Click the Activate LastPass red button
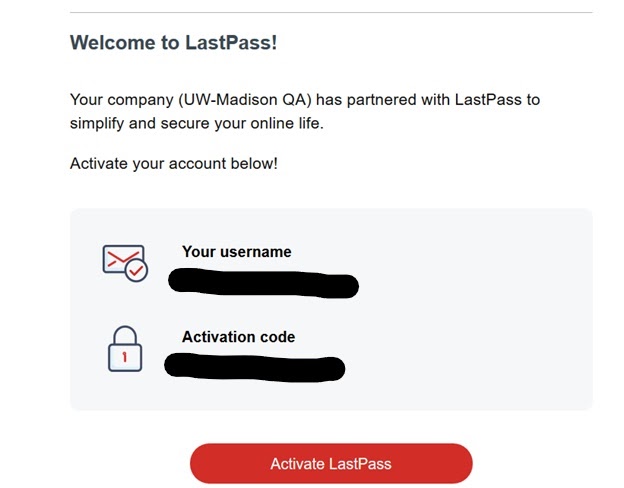This screenshot has width=624, height=488. tap(331, 464)
